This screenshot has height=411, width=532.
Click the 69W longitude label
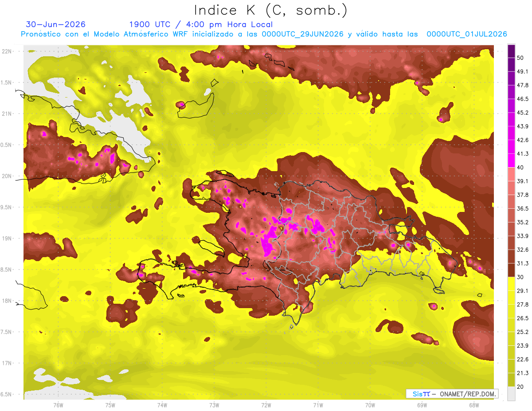click(x=422, y=405)
